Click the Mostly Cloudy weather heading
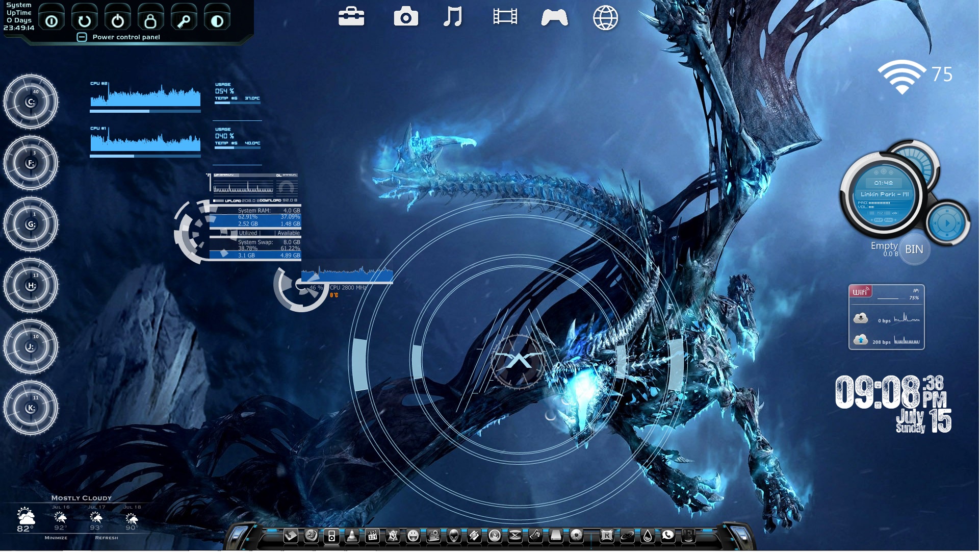980x552 pixels. (x=82, y=498)
